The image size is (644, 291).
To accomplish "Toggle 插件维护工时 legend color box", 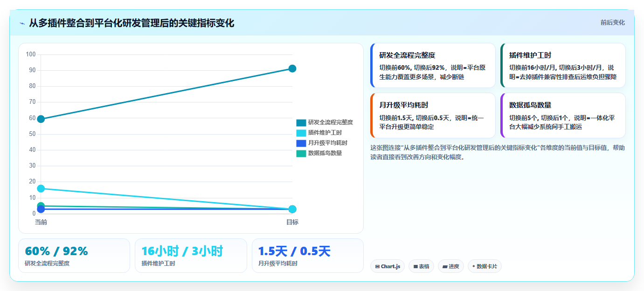I will tap(301, 133).
